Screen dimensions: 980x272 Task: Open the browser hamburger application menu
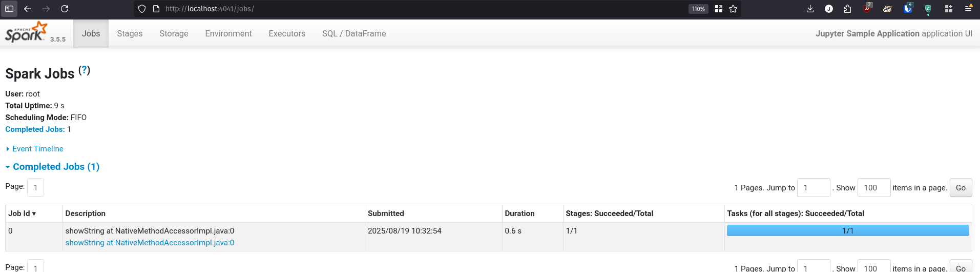point(968,9)
